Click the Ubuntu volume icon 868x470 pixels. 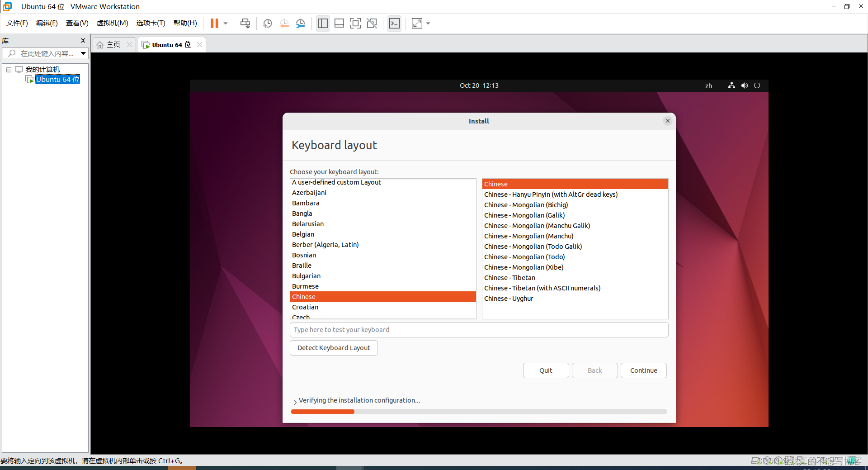click(x=744, y=85)
